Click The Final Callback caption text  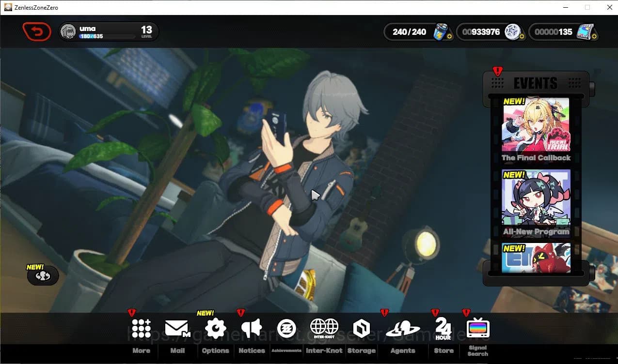(536, 158)
